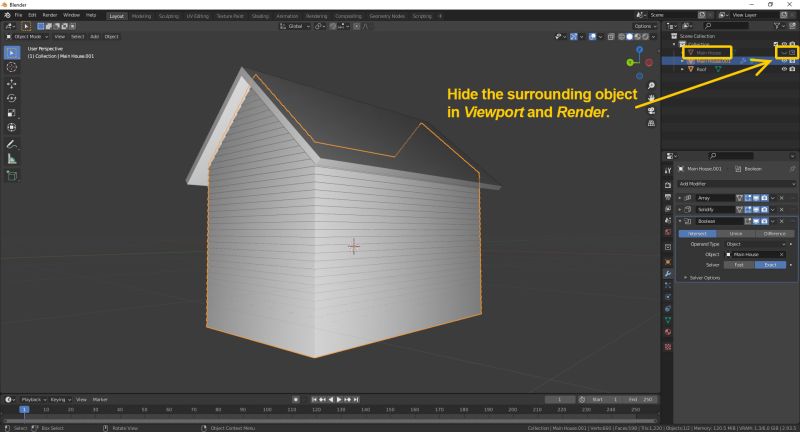Select the Cursor tool in the left toolbar
Viewport: 800px width, 432px height.
coord(12,67)
